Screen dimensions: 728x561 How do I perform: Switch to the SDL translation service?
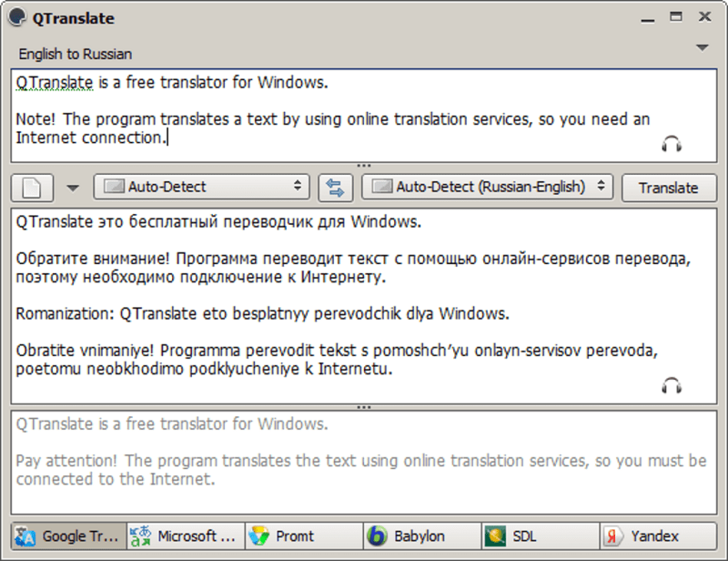click(540, 535)
